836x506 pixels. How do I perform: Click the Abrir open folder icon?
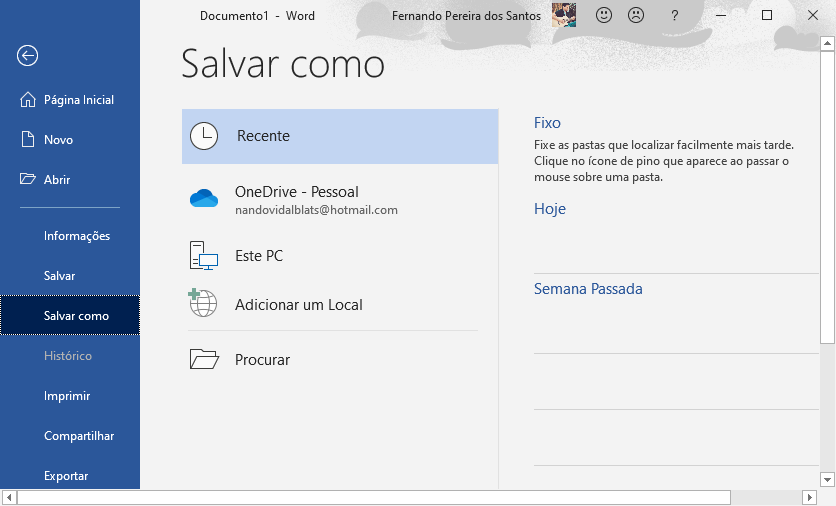click(x=28, y=179)
